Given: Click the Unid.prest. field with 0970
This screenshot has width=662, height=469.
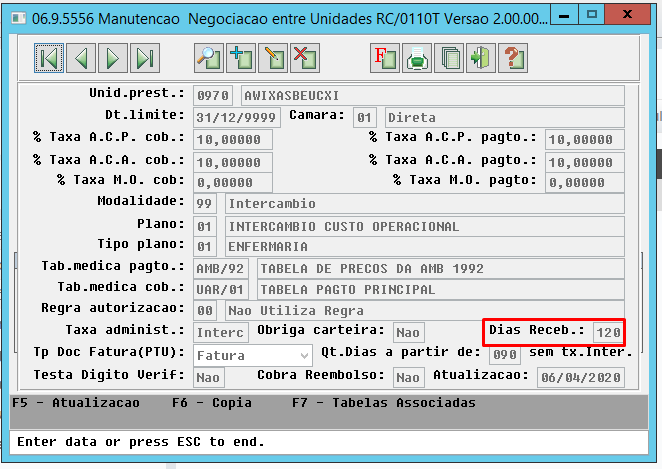Looking at the screenshot, I should 213,95.
